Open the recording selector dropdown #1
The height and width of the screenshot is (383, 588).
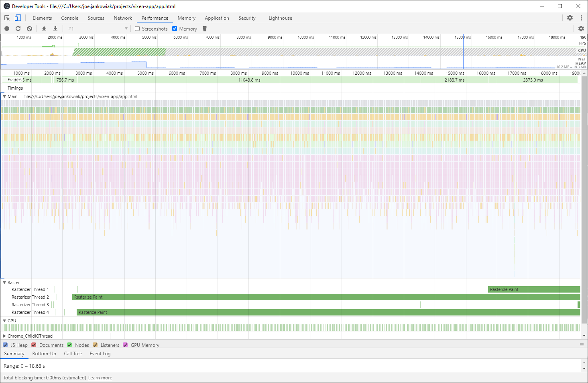tap(98, 29)
